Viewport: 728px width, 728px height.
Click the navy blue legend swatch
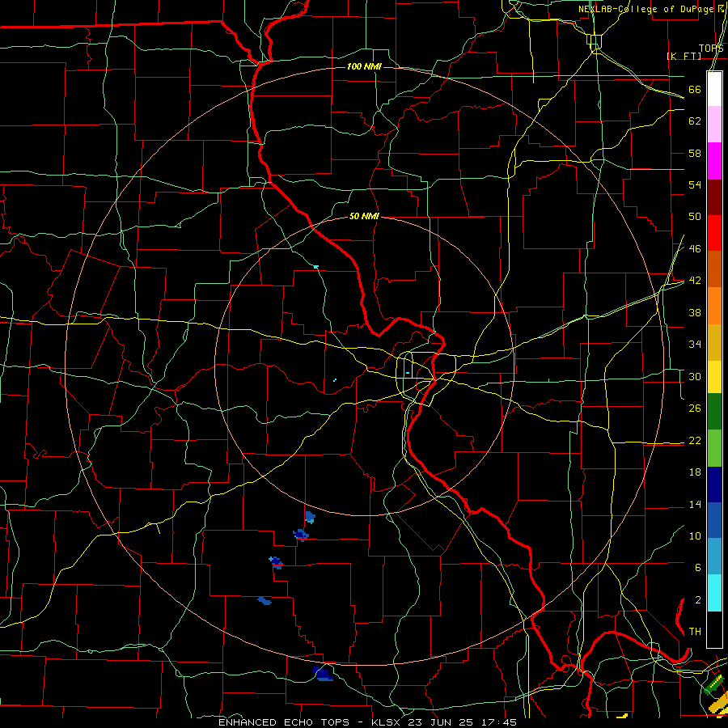(x=714, y=485)
